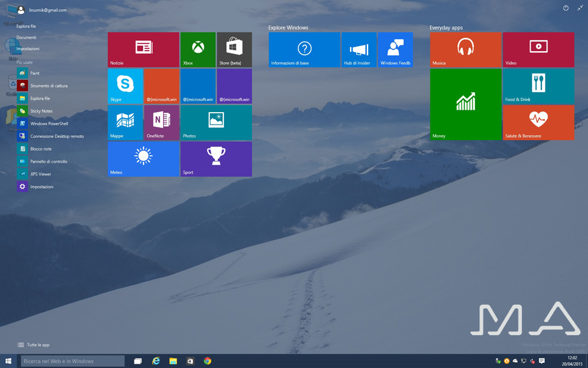Image resolution: width=588 pixels, height=368 pixels.
Task: Open Task View from the taskbar
Action: (138, 361)
